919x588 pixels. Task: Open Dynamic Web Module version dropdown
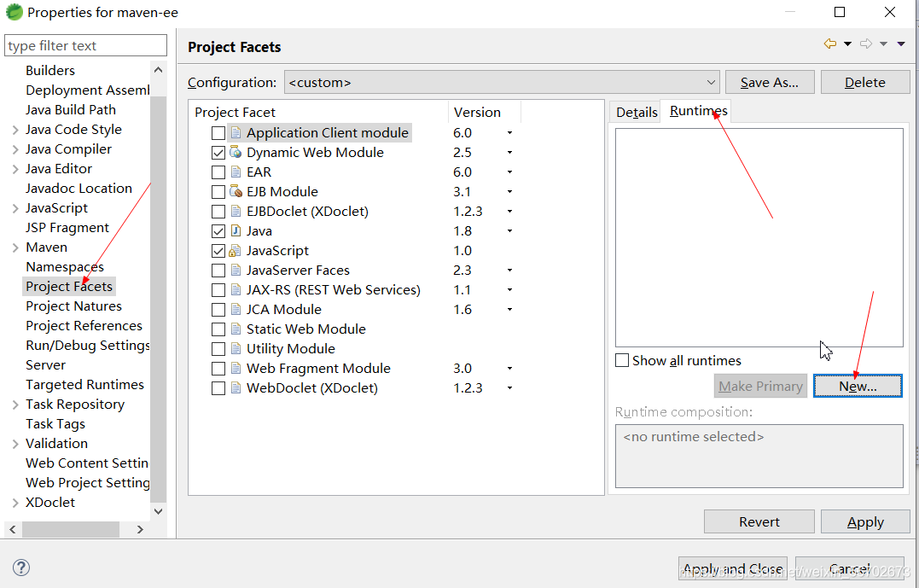[x=510, y=153]
